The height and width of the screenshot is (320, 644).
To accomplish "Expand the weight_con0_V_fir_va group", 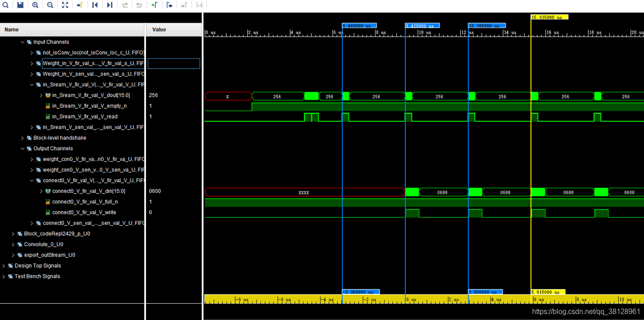I will pyautogui.click(x=32, y=159).
